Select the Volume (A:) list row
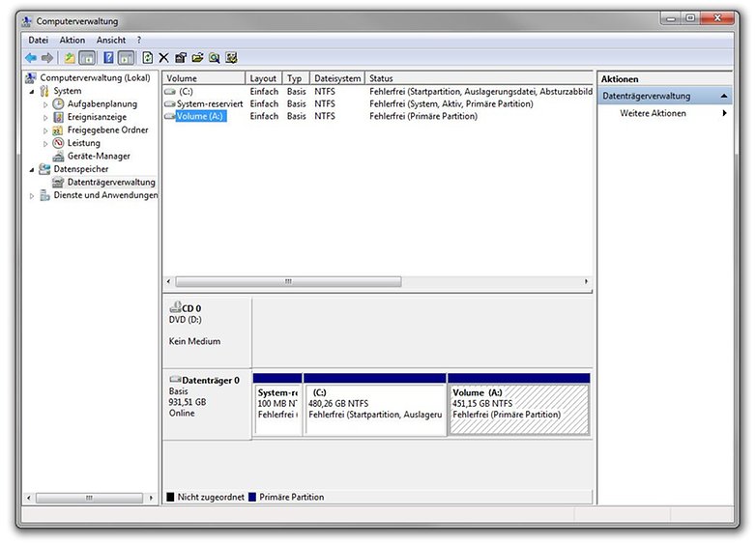This screenshot has height=546, width=756. coord(378,116)
